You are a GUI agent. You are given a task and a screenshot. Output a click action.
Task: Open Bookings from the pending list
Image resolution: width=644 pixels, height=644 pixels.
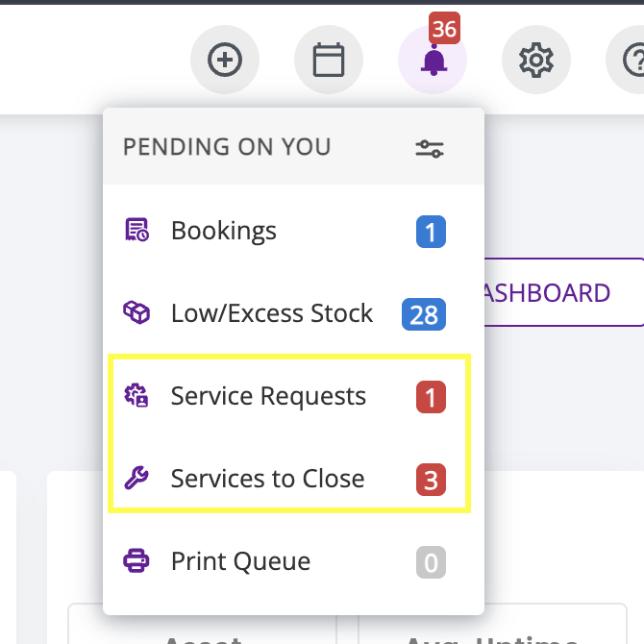tap(223, 231)
